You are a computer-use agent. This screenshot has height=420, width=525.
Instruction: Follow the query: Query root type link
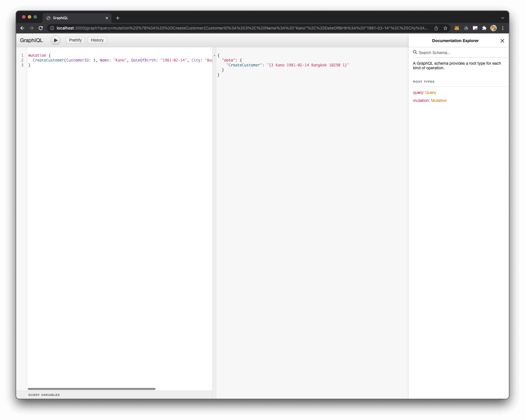430,92
